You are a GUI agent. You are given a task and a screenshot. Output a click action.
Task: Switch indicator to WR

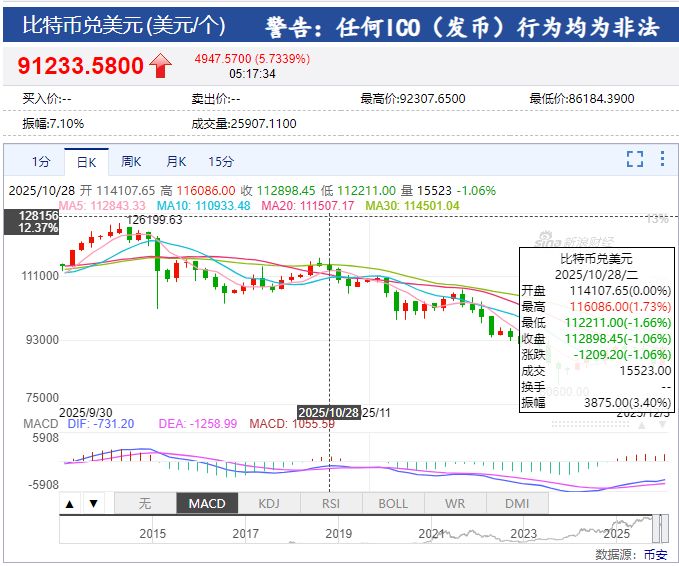pyautogui.click(x=455, y=504)
